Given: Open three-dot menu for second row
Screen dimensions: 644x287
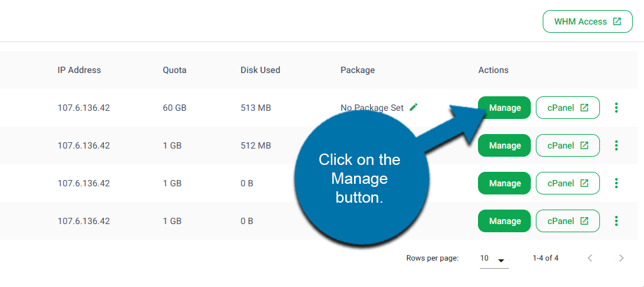Looking at the screenshot, I should point(616,145).
